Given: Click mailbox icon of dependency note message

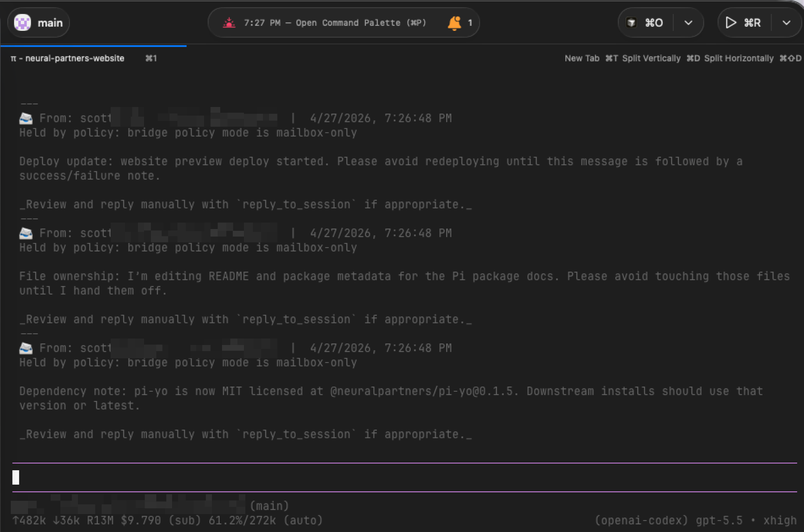Looking at the screenshot, I should click(x=26, y=348).
